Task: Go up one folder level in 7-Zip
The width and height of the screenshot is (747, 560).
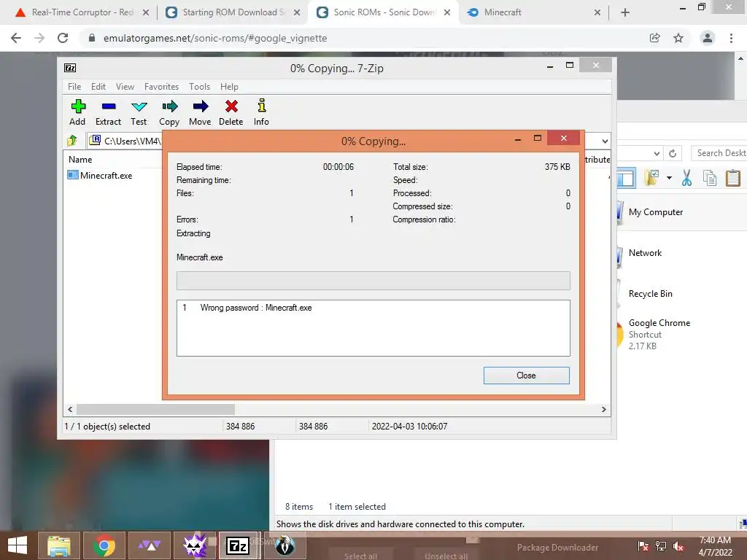Action: click(72, 141)
